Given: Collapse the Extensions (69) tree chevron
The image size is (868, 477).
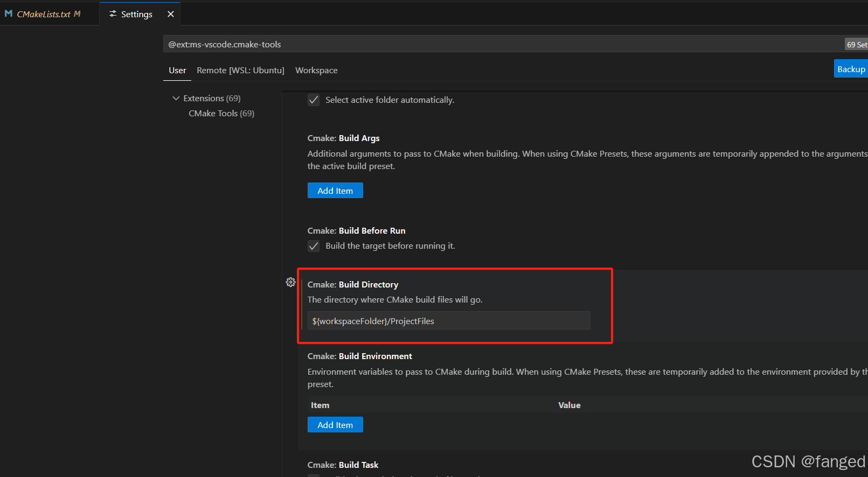Looking at the screenshot, I should (x=176, y=98).
